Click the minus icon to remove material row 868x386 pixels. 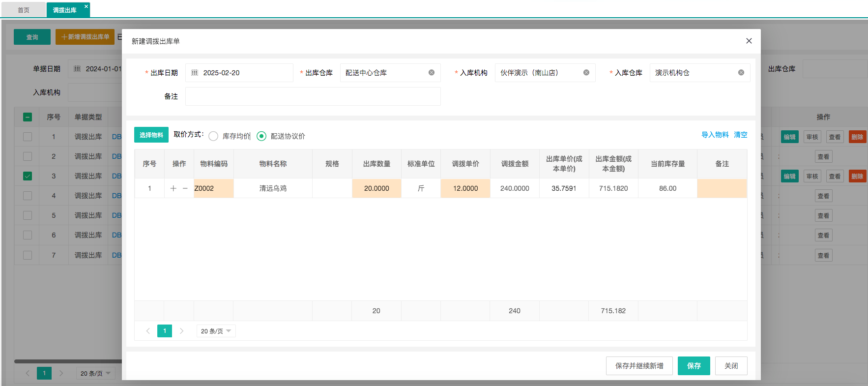point(185,188)
